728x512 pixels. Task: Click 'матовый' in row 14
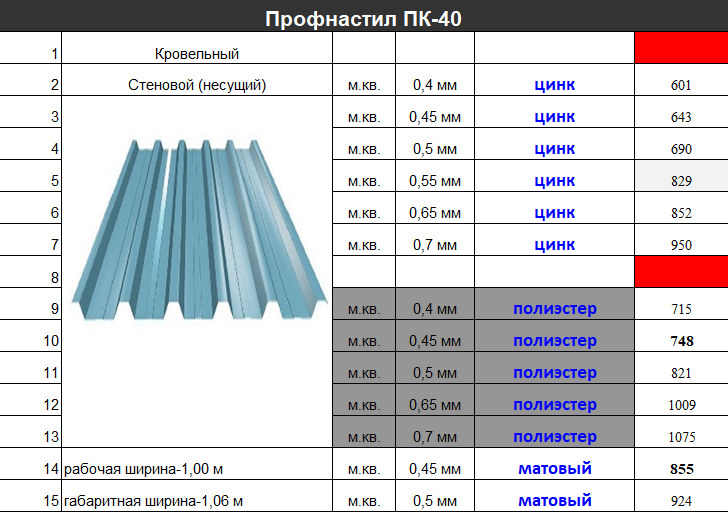[555, 468]
